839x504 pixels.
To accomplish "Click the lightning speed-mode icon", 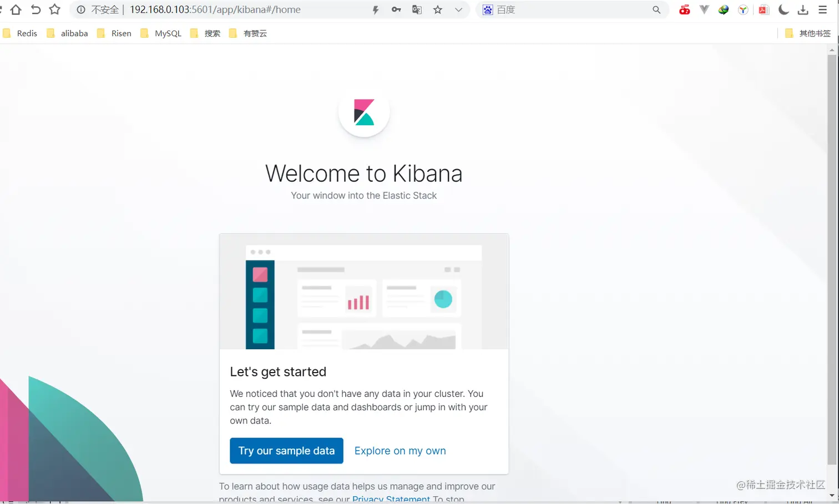I will pos(376,10).
